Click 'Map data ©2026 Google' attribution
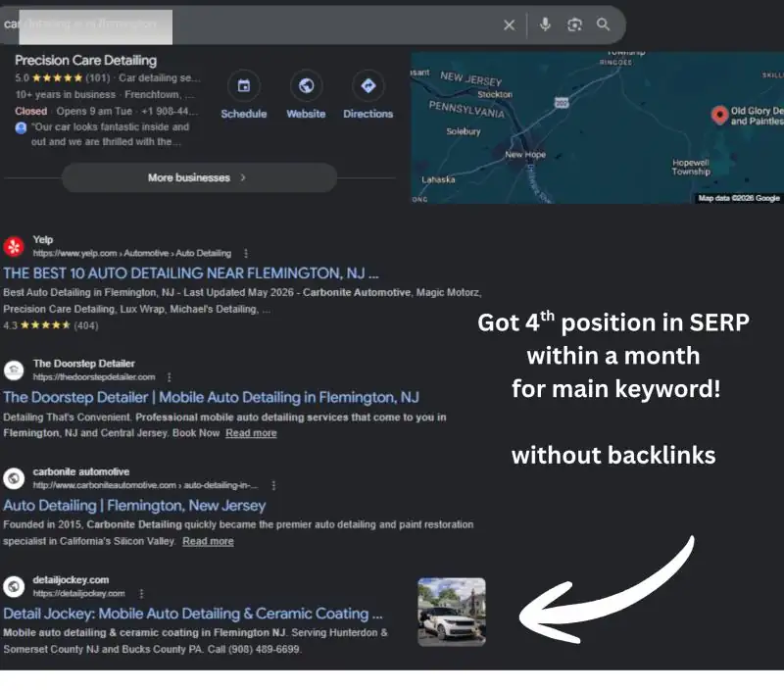Viewport: 784px width, 691px height. (739, 199)
